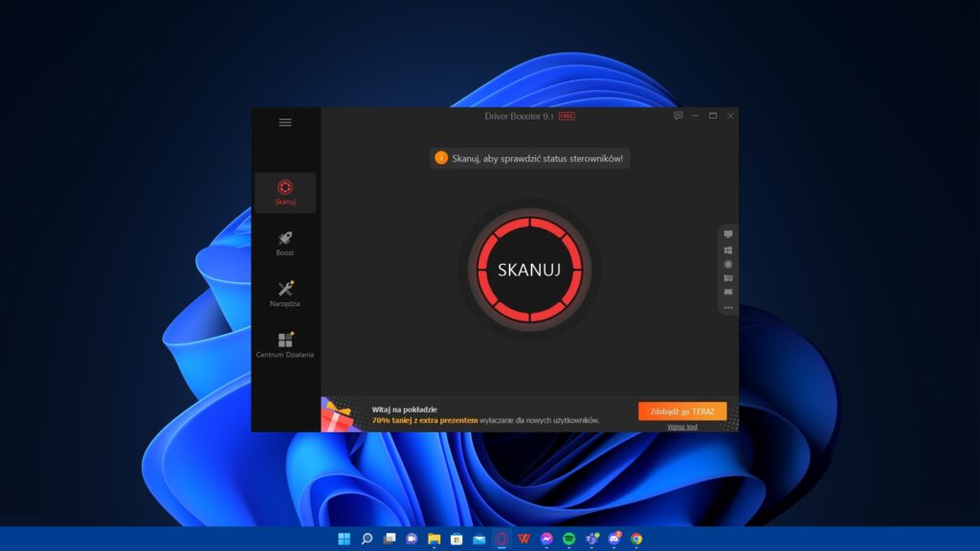Click the memory module icon in side panel
Screen dimensions: 980x551
[728, 293]
